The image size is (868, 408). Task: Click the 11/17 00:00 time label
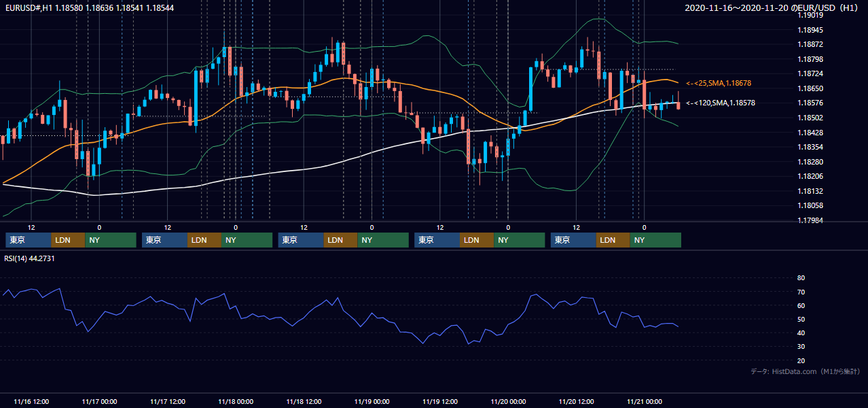tap(99, 401)
